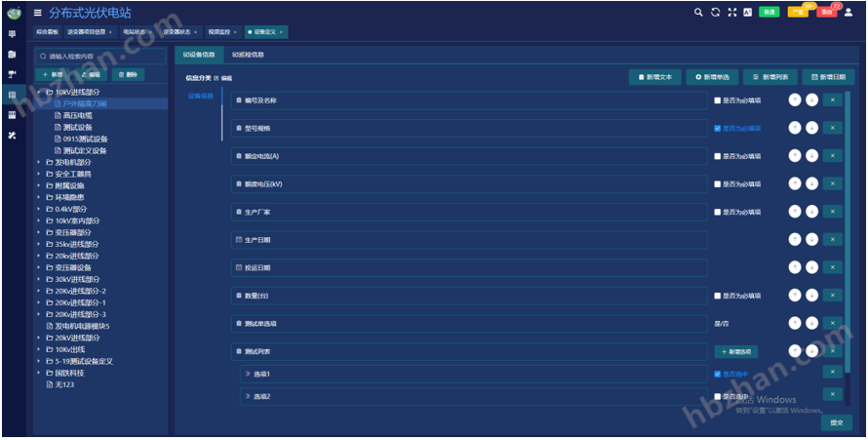Move 型号规格 field down with arrow icon

(811, 128)
